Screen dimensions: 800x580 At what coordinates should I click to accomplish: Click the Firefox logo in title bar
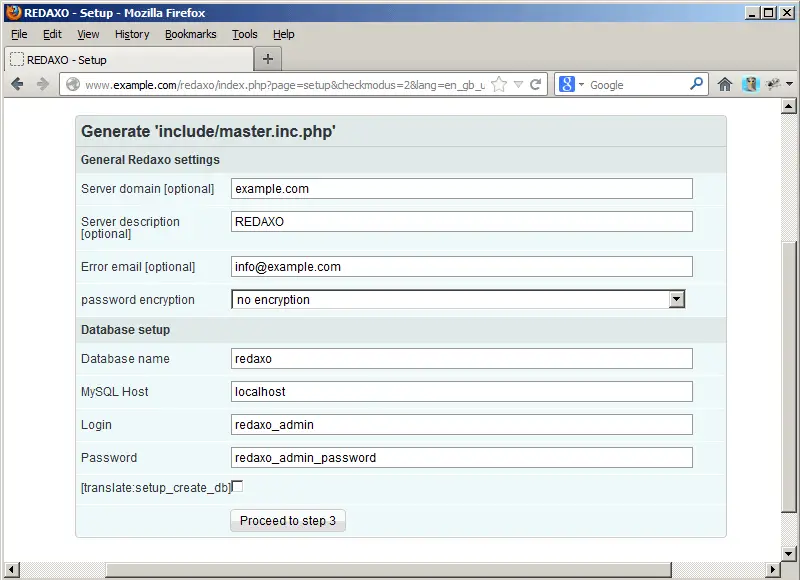(14, 13)
